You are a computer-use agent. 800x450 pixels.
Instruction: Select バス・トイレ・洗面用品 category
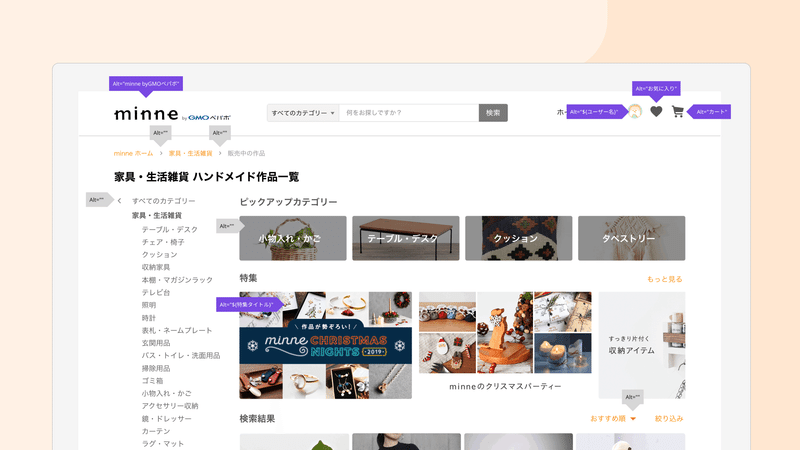181,356
